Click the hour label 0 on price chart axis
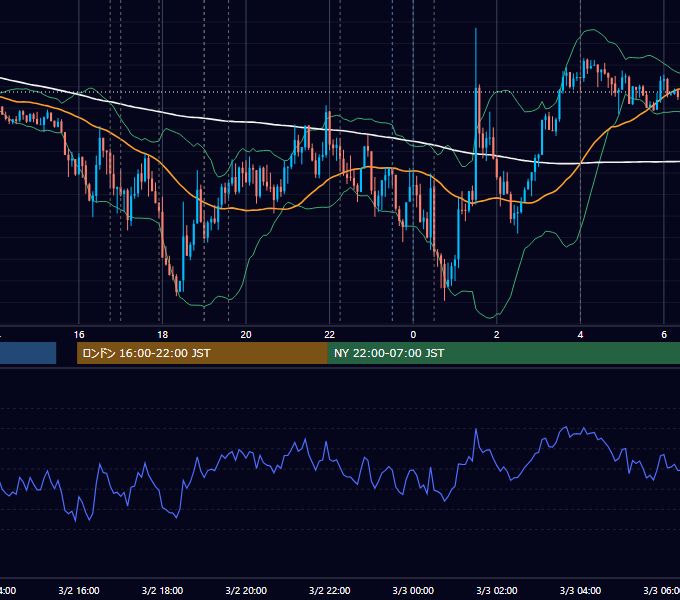The height and width of the screenshot is (600, 680). click(x=413, y=335)
